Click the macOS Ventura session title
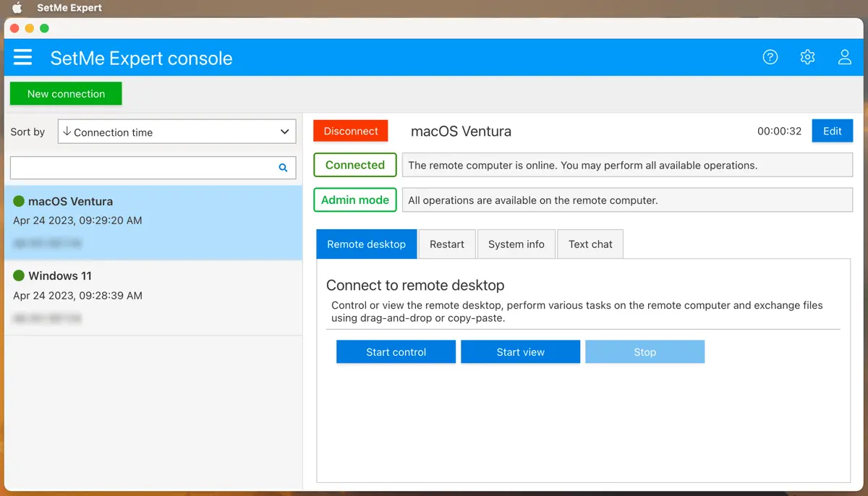Screen dimensions: 868x496 point(461,132)
